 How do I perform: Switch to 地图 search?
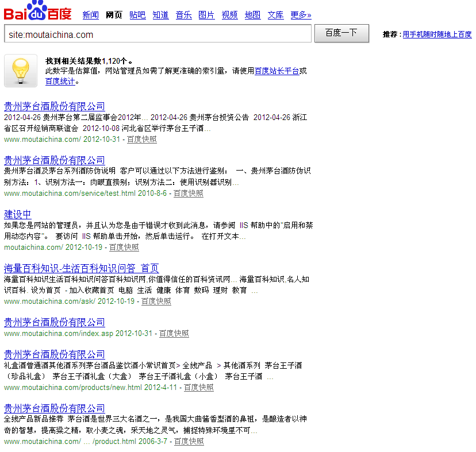(x=252, y=15)
